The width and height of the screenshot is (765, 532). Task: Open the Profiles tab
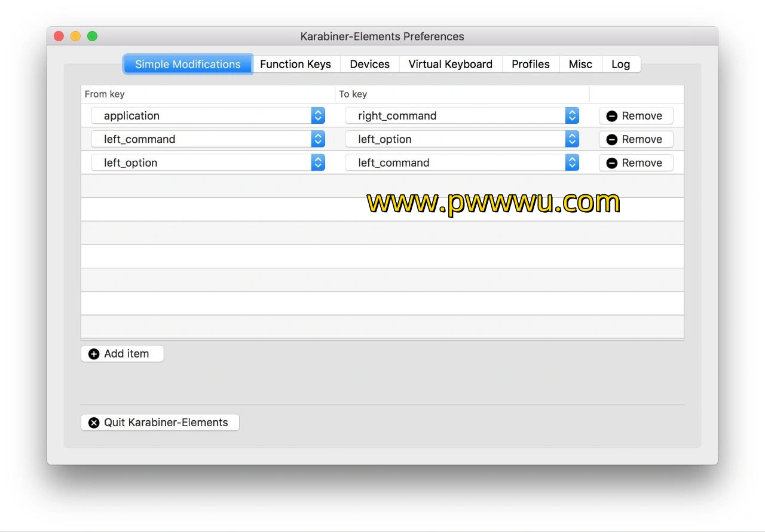[531, 64]
